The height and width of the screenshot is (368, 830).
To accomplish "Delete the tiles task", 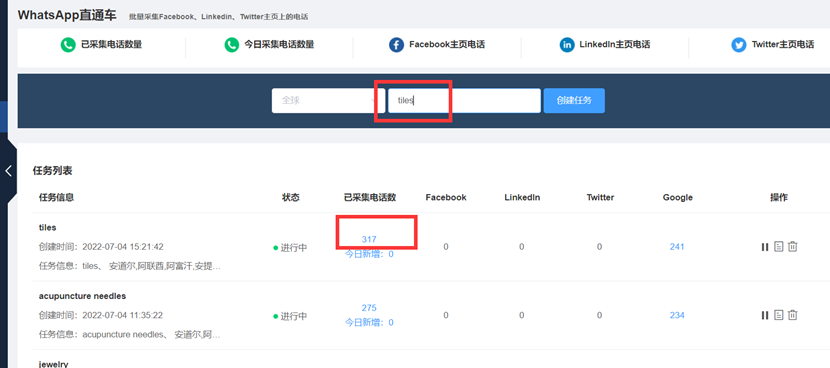I will point(792,246).
